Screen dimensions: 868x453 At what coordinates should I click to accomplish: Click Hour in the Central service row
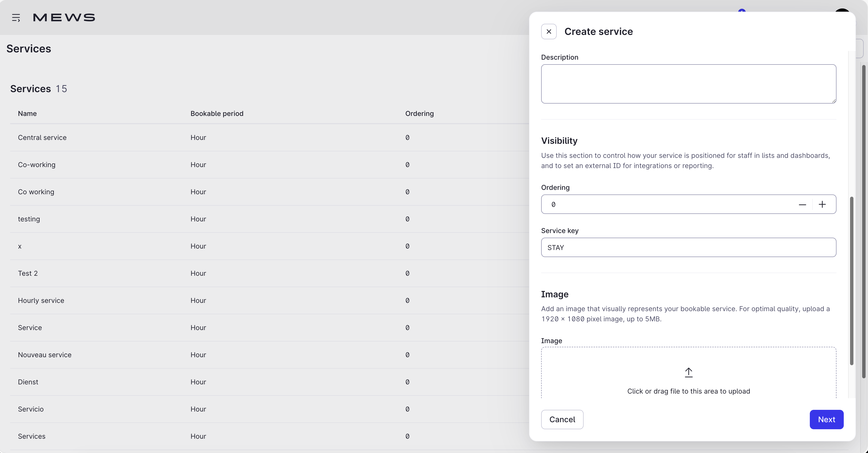point(198,138)
